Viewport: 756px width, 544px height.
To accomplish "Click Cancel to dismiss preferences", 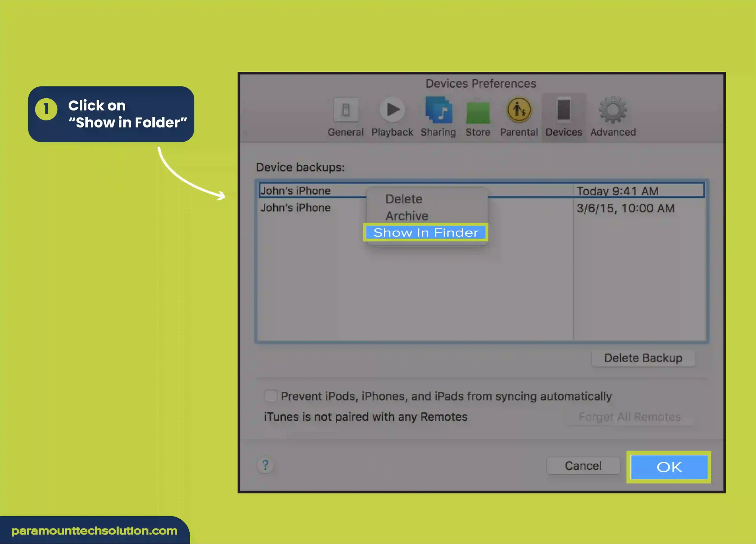I will (583, 465).
